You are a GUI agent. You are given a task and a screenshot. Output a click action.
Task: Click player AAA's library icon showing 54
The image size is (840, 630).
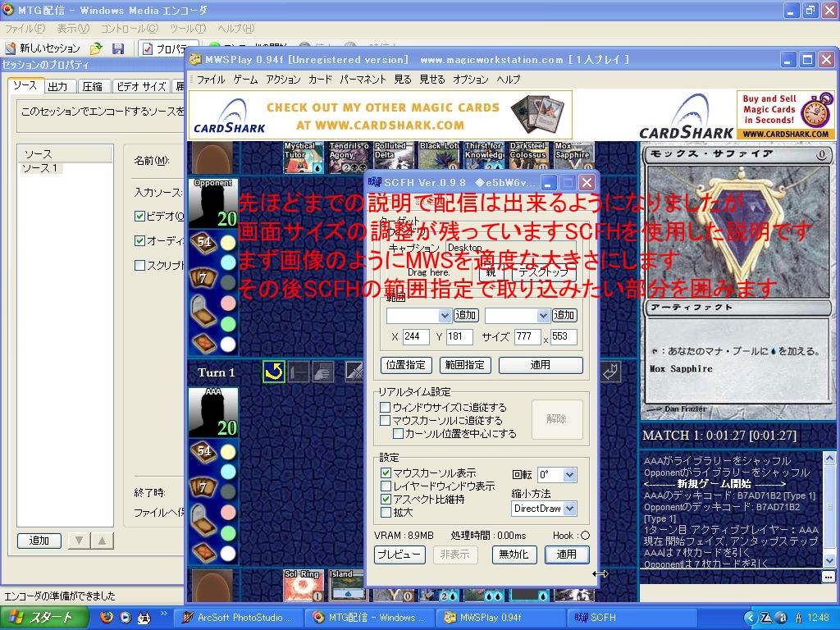click(x=204, y=451)
